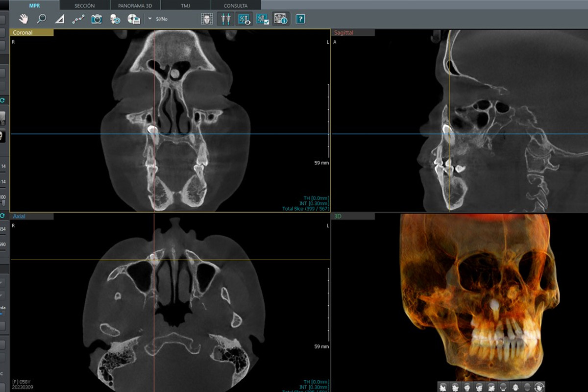
Task: Choose the polyline length measurement tool
Action: [x=78, y=19]
